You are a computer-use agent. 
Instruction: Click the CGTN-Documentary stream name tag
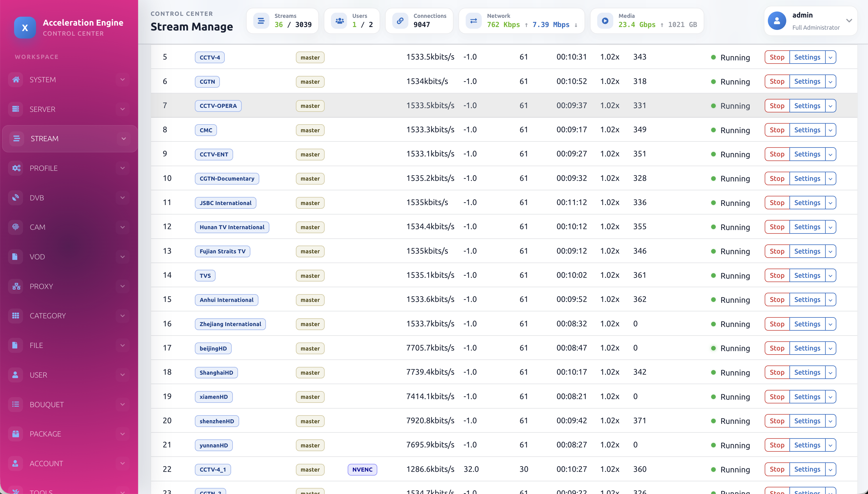click(x=227, y=179)
